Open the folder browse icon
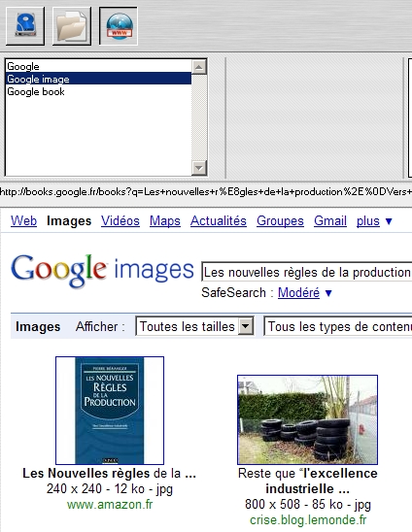 click(72, 26)
